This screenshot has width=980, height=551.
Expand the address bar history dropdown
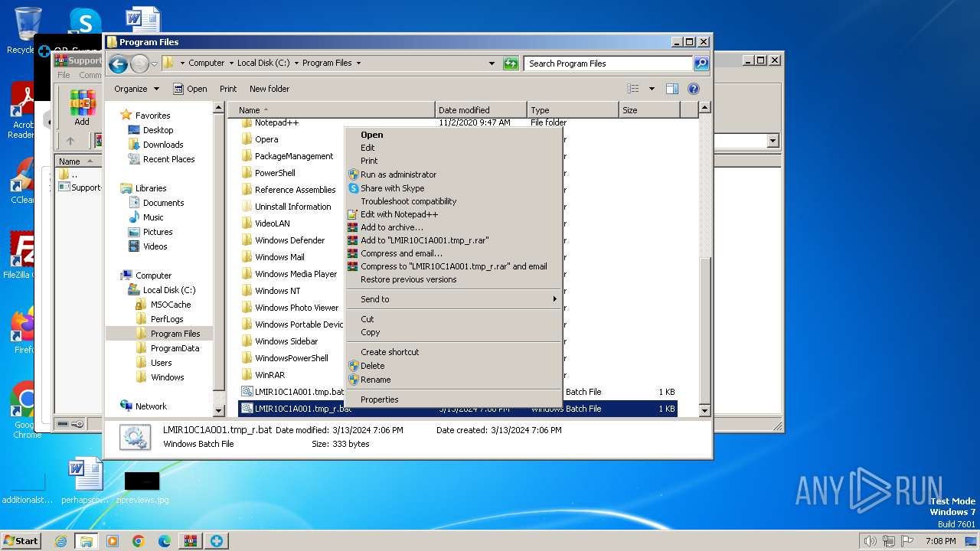(x=492, y=64)
